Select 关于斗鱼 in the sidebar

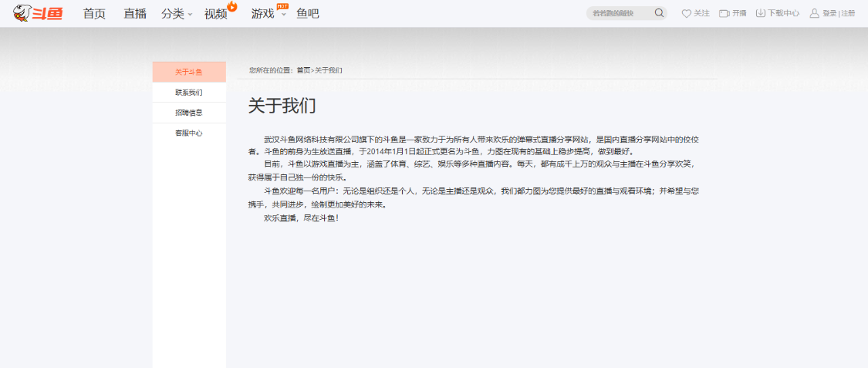pos(189,72)
